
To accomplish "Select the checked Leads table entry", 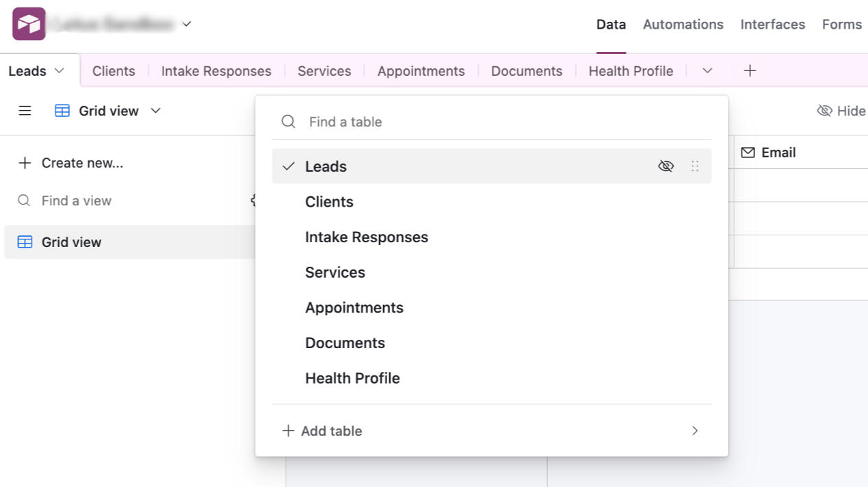I will [x=326, y=166].
